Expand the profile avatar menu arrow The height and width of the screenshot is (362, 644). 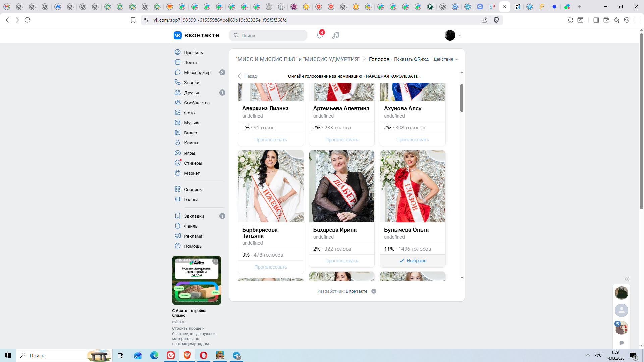coord(460,35)
